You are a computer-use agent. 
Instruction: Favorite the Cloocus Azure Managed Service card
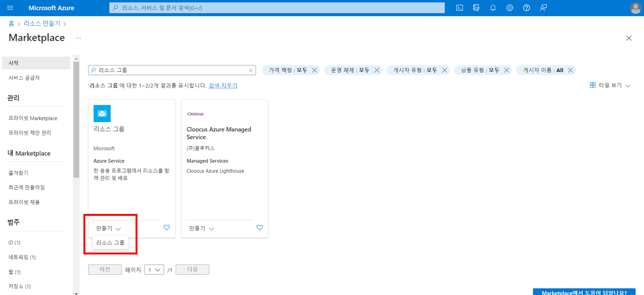click(x=260, y=227)
